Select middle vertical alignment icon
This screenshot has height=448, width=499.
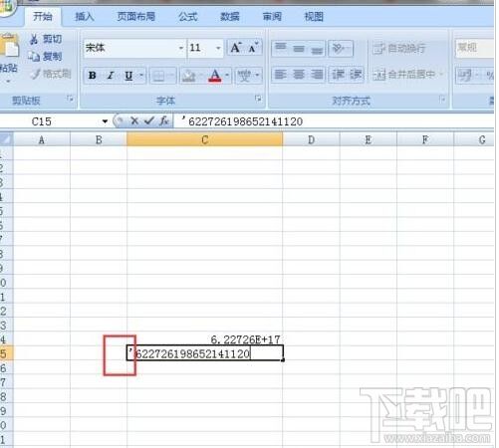click(299, 49)
